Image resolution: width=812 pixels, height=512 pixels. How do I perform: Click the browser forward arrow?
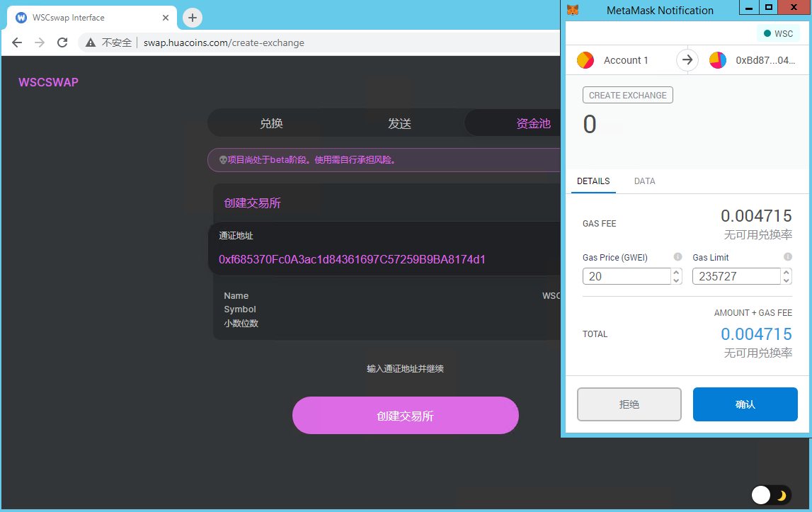(40, 42)
